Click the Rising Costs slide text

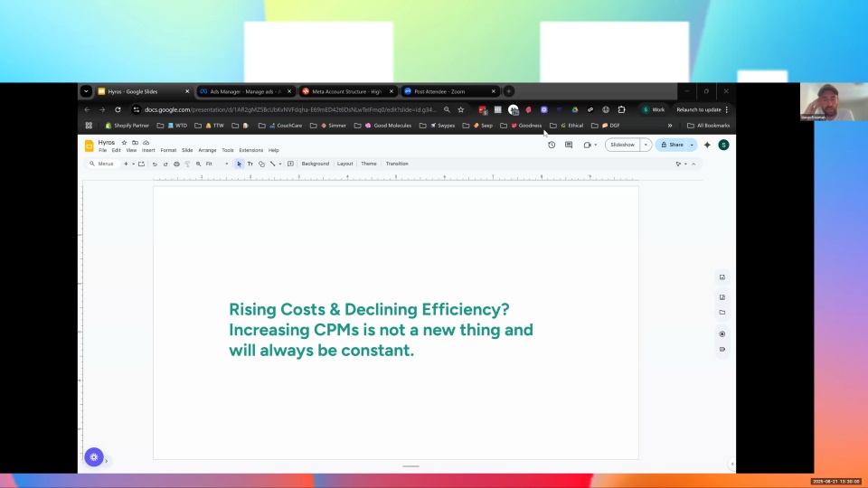coord(381,330)
